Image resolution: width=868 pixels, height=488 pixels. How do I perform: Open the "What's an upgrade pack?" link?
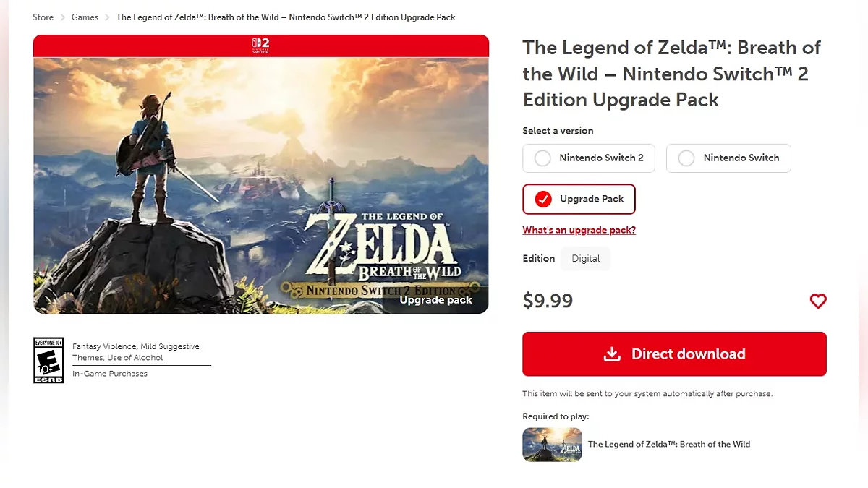point(579,230)
